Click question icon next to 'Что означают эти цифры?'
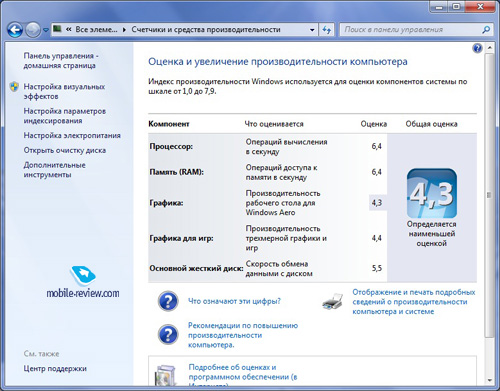 (x=168, y=301)
